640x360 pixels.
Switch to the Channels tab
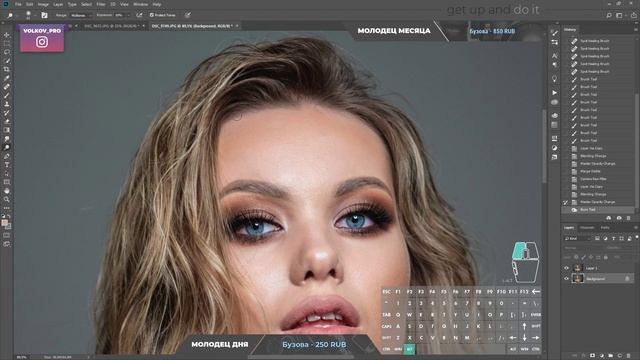[587, 228]
